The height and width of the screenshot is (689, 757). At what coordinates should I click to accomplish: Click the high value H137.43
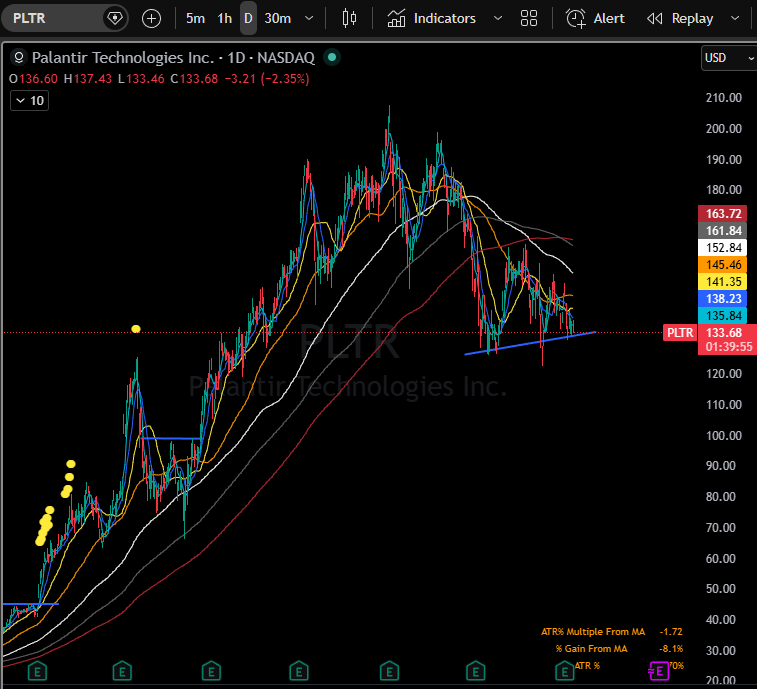(87, 79)
